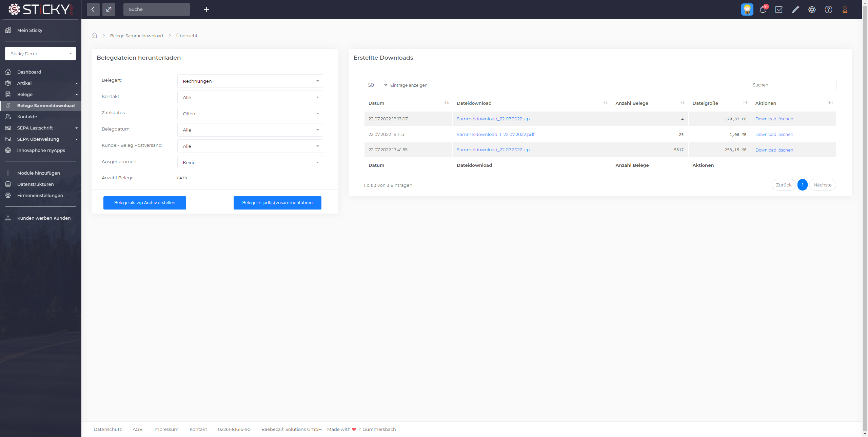Click the SEPA Lastschrift card icon
The height and width of the screenshot is (437, 868).
[x=8, y=128]
